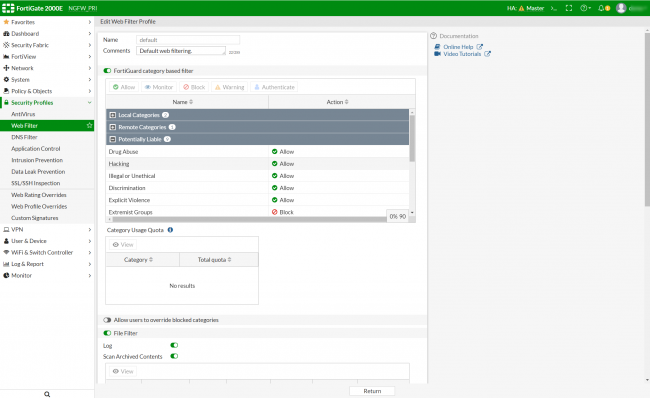The height and width of the screenshot is (398, 650).
Task: Toggle FortiGuard category based filter switch
Action: click(107, 71)
